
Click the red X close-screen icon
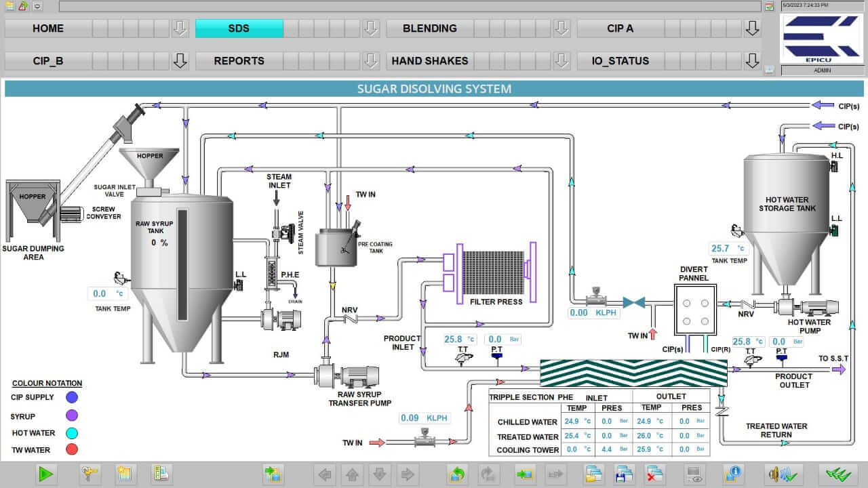click(655, 474)
